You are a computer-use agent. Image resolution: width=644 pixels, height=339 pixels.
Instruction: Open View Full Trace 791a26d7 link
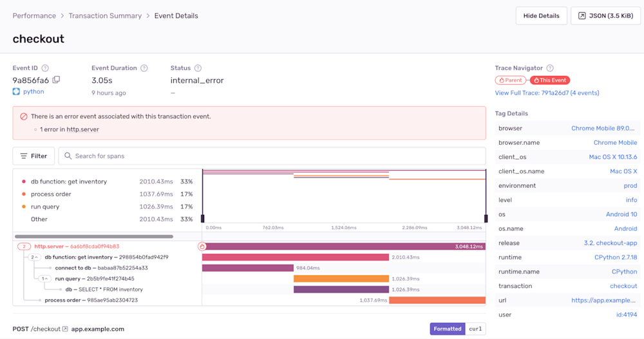[547, 93]
